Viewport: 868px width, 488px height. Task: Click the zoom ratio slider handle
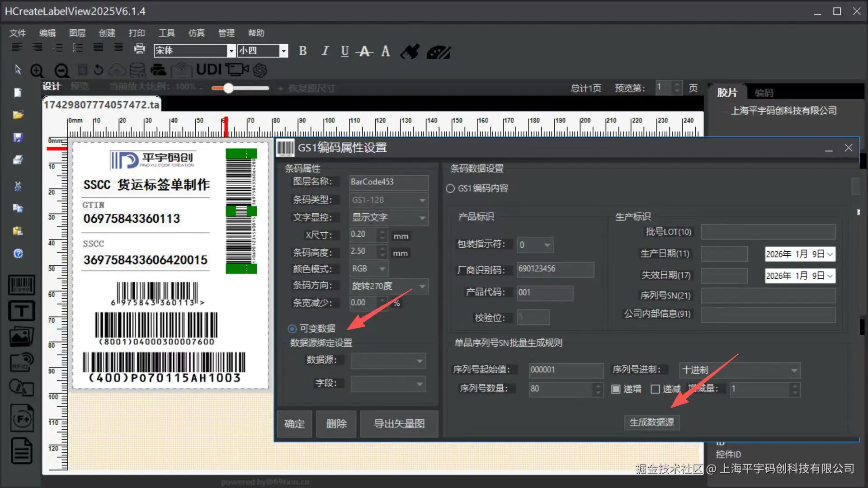(229, 88)
